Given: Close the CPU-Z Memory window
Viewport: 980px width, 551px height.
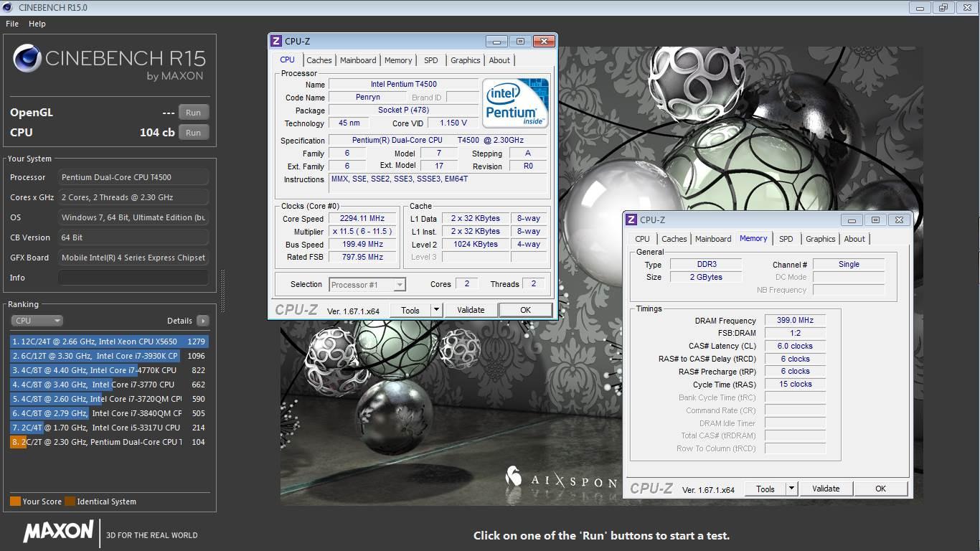Looking at the screenshot, I should [900, 220].
